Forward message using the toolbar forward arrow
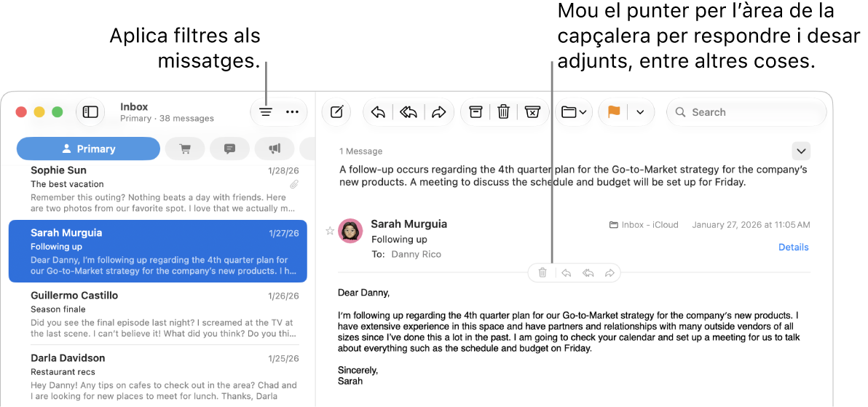Viewport: 868px width, 407px height. point(439,112)
